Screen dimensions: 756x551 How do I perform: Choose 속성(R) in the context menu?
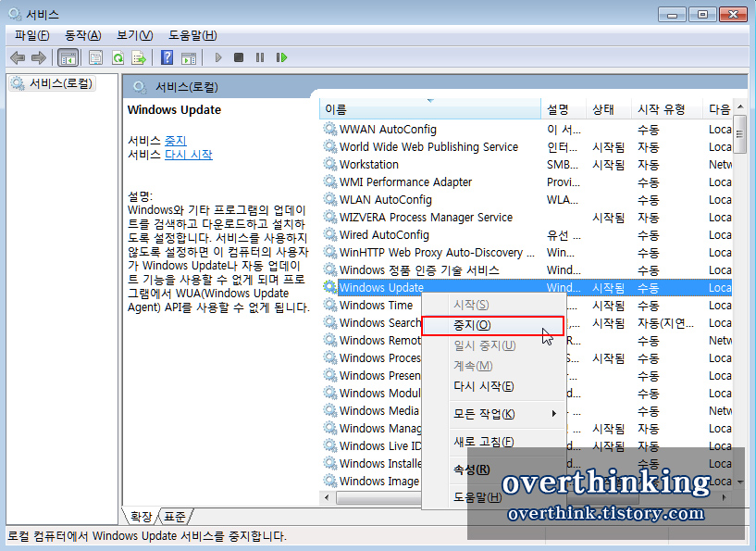(493, 470)
